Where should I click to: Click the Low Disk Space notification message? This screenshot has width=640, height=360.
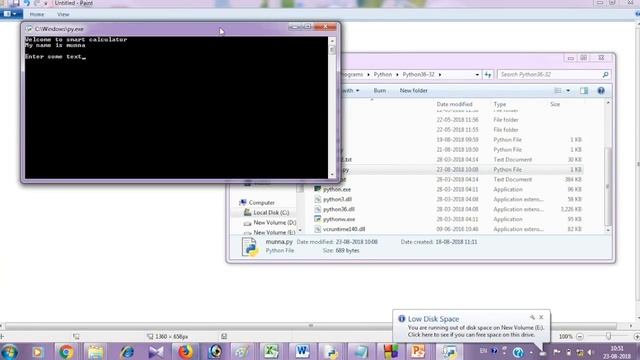[476, 331]
